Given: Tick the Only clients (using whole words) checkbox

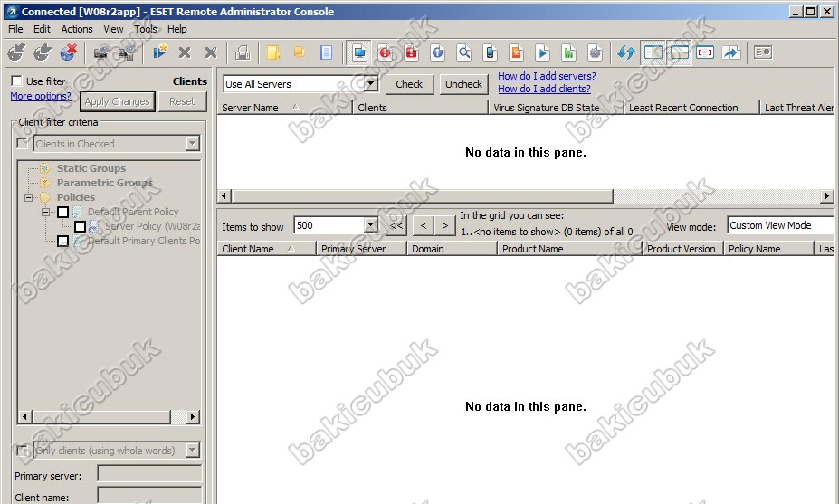Looking at the screenshot, I should 23,450.
